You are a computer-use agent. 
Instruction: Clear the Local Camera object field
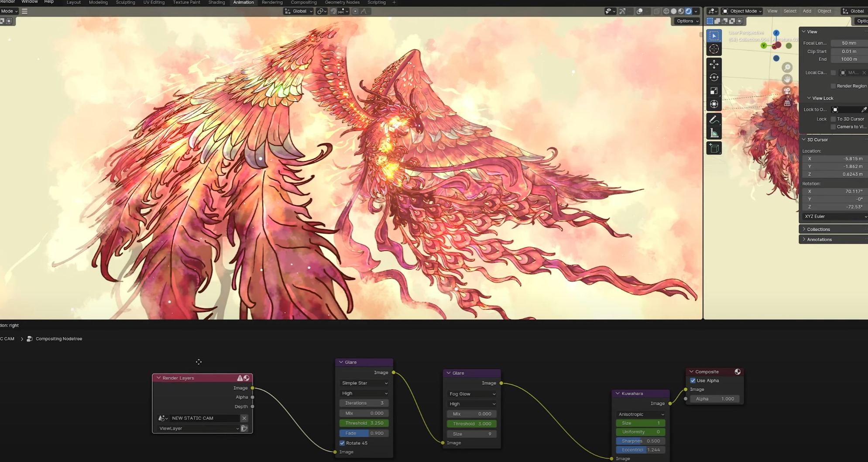(x=864, y=73)
